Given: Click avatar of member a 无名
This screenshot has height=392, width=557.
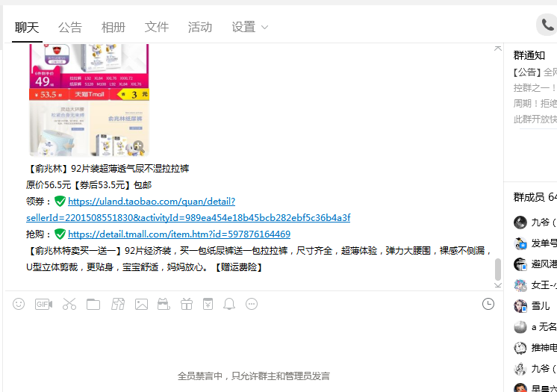Looking at the screenshot, I should click(520, 327).
